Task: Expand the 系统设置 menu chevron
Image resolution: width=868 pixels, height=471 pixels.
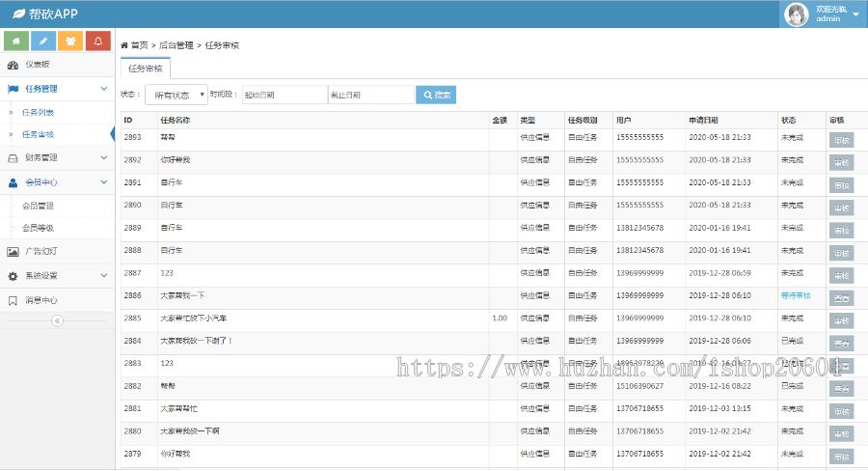Action: point(103,275)
